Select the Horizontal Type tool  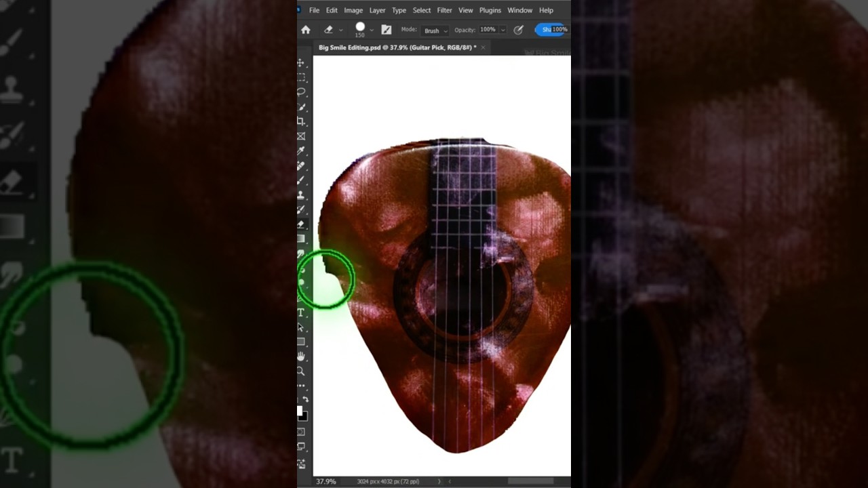tap(301, 312)
